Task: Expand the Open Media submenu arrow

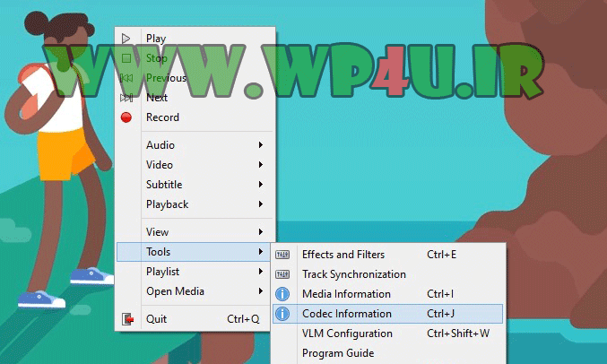Action: [x=261, y=291]
